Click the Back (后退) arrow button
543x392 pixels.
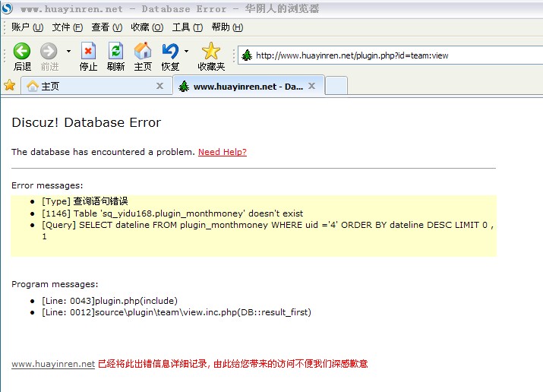pos(22,51)
